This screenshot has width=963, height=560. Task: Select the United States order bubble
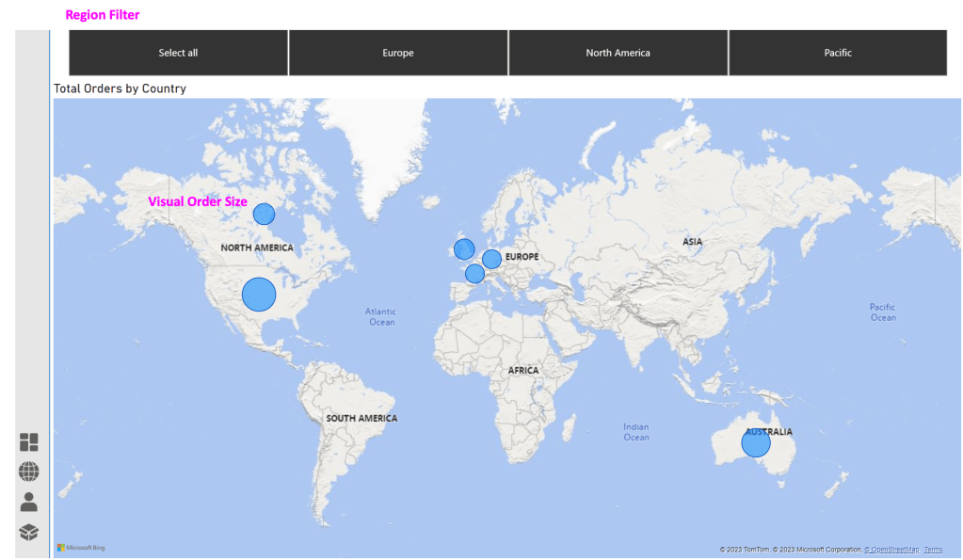[x=259, y=294]
